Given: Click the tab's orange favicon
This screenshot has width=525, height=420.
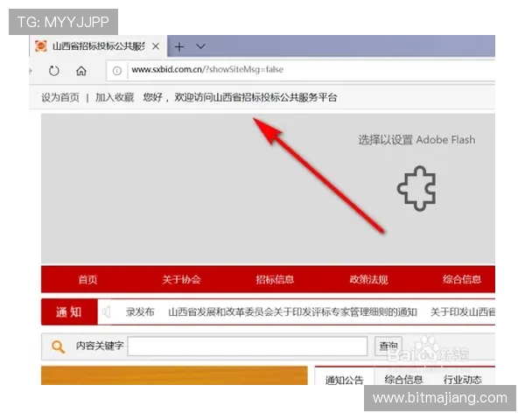Looking at the screenshot, I should pyautogui.click(x=41, y=46).
